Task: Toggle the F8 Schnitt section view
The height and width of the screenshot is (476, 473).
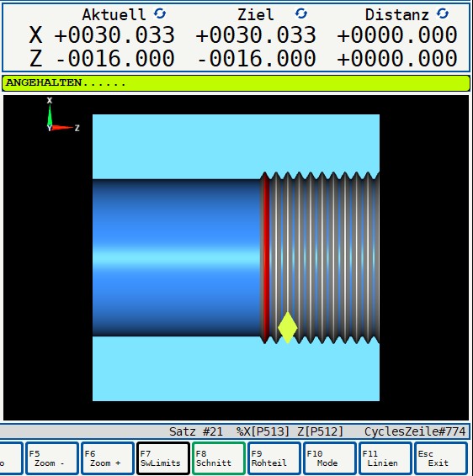Action: tap(219, 458)
